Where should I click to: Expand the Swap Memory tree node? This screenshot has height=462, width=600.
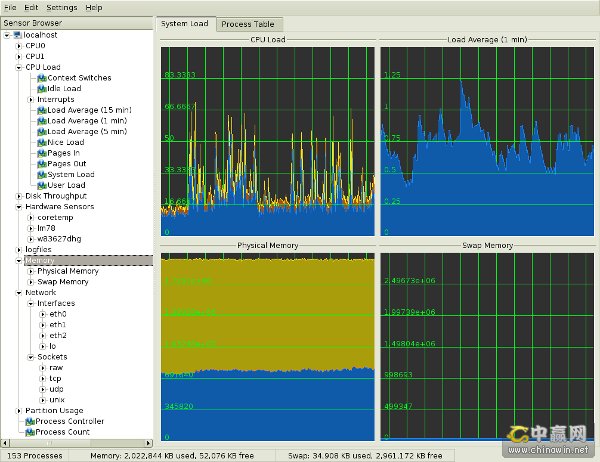click(31, 282)
